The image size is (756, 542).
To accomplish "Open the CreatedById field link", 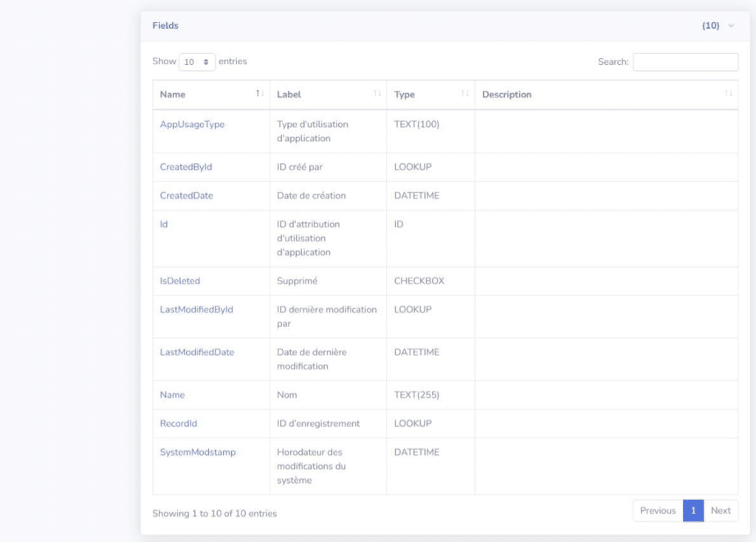I will (x=186, y=167).
